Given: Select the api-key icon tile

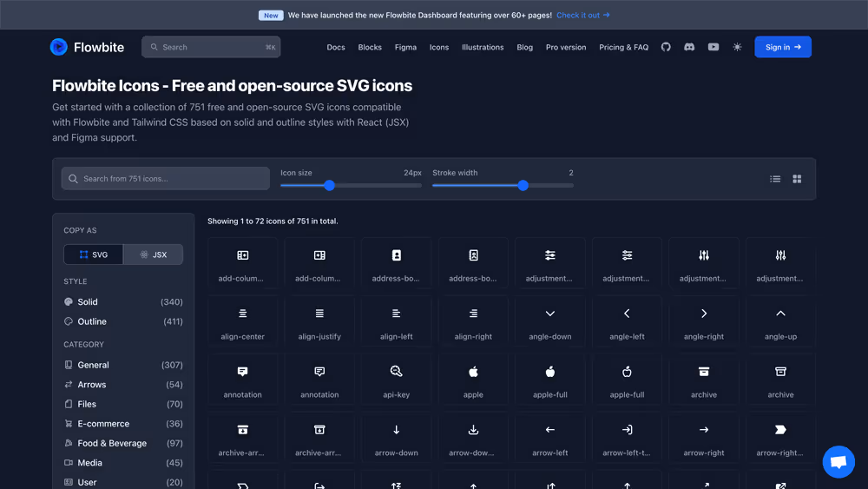Looking at the screenshot, I should point(397,380).
